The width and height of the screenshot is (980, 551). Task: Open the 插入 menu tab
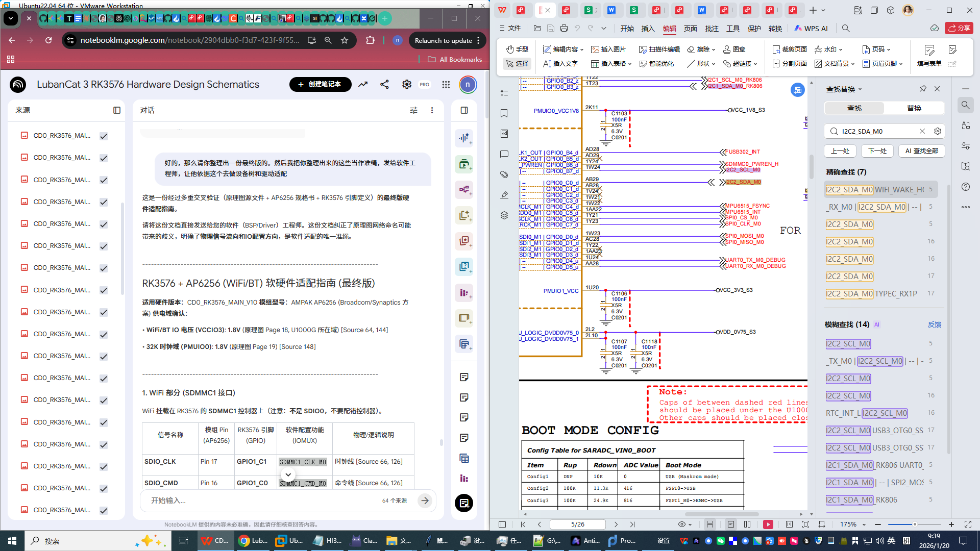[x=648, y=29]
